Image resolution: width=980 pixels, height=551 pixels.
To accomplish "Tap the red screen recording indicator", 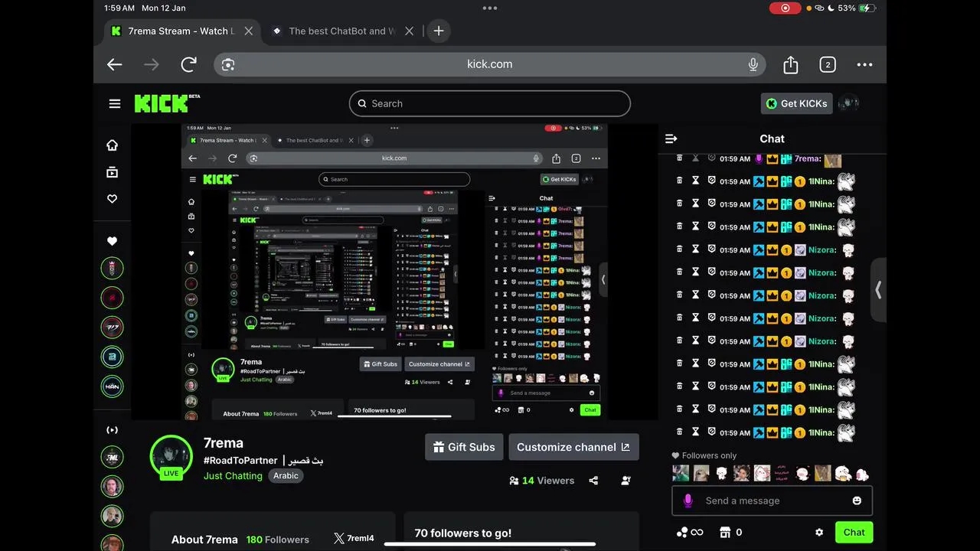I will [x=785, y=8].
